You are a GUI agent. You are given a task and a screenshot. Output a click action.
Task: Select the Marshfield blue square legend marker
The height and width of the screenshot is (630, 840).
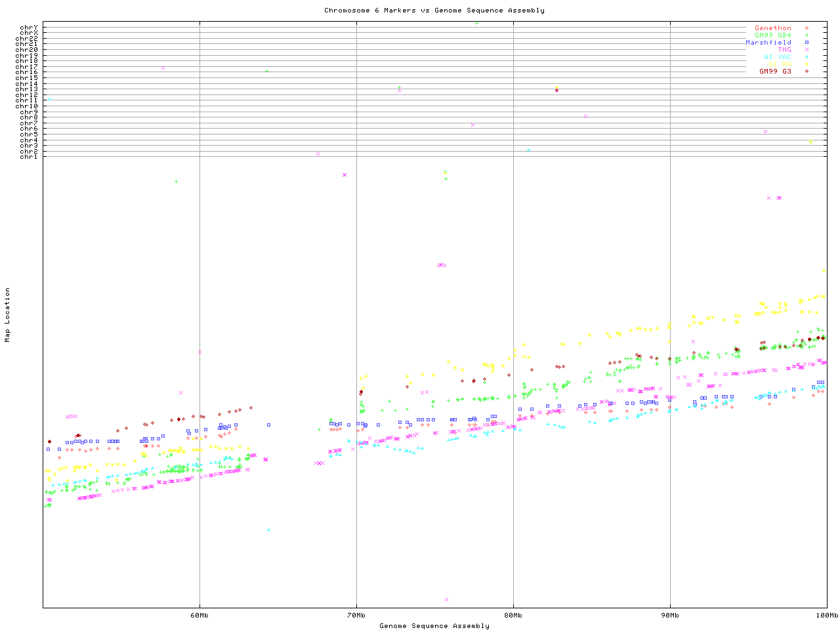[807, 43]
